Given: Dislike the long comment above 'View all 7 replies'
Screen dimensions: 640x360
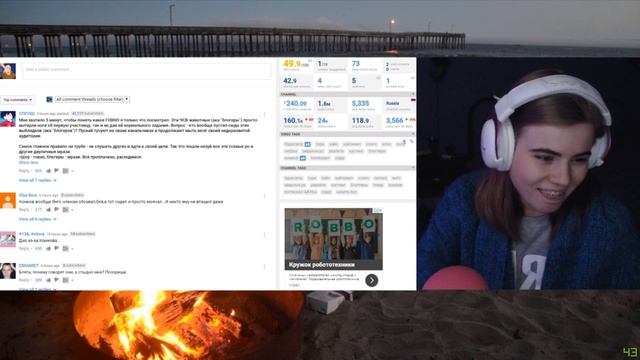Looking at the screenshot, I should coord(56,171).
